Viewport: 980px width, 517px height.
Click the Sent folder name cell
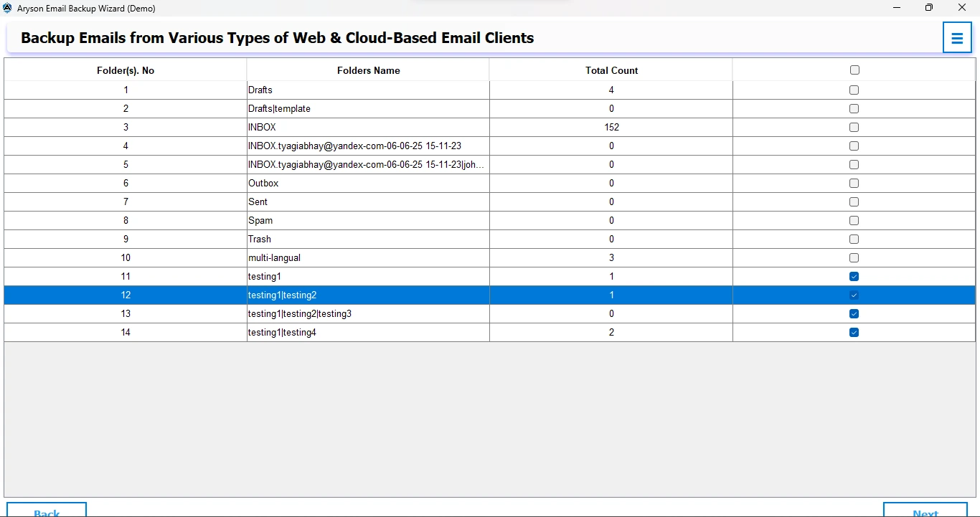click(258, 202)
